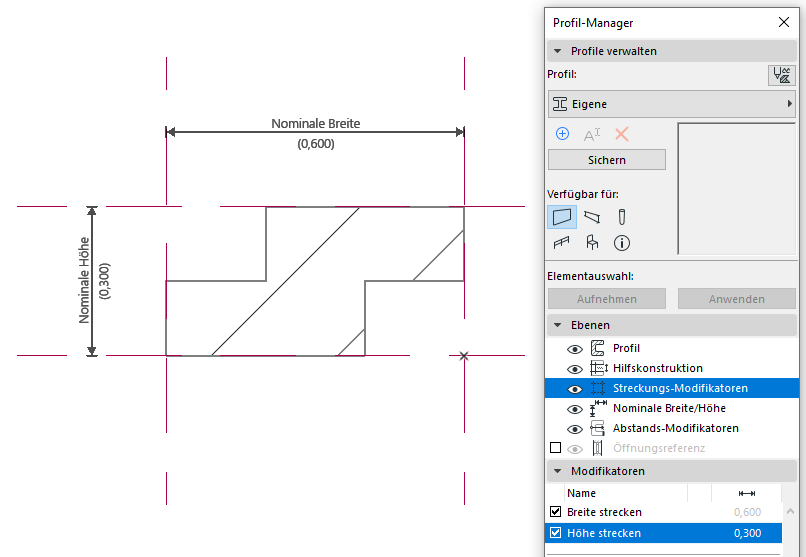Screen dimensions: 806x557
Task: Select the Profil layer row
Action: coord(672,348)
